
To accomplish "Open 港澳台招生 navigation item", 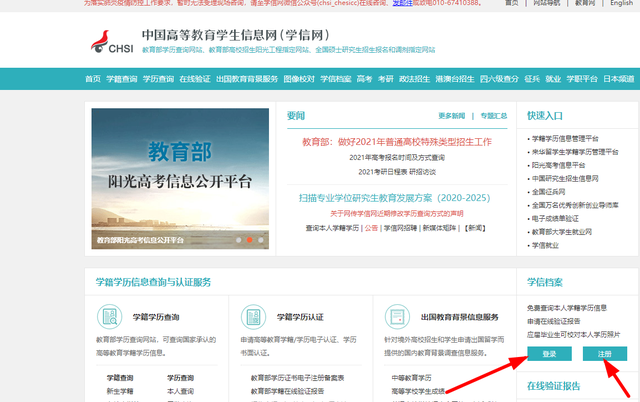I will click(x=455, y=79).
